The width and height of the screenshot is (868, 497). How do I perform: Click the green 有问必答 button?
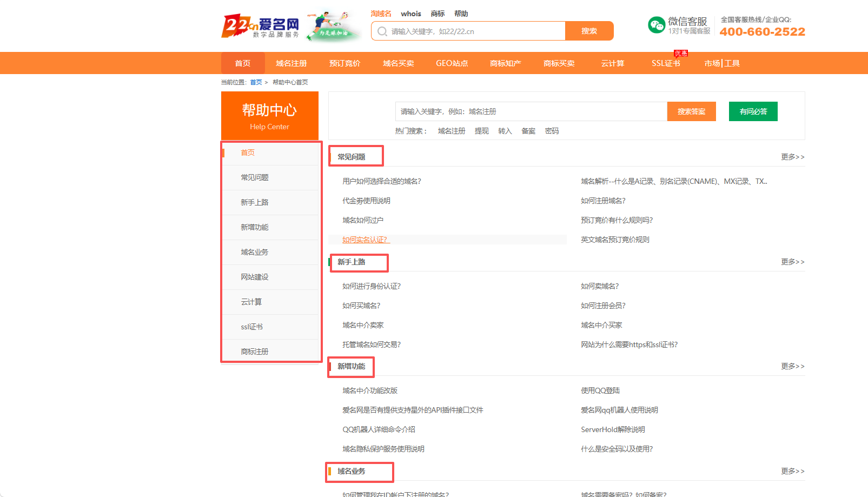point(753,111)
